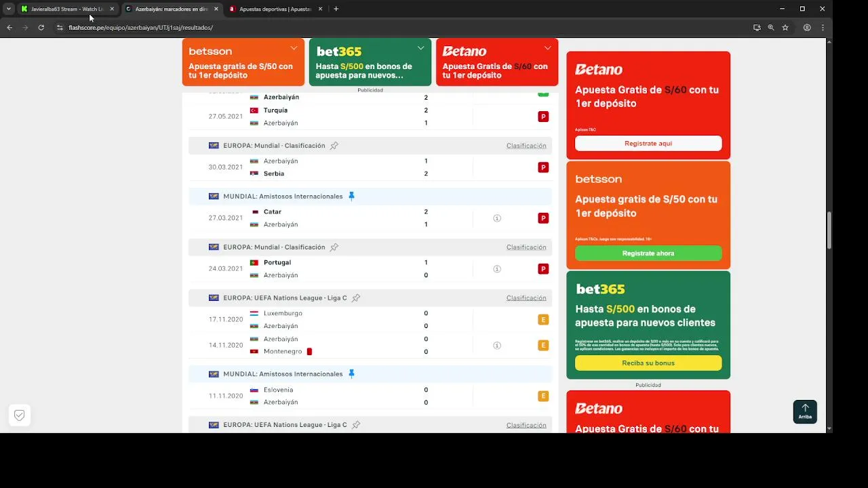Open Clasificación link above the Luxemburgo match

526,298
